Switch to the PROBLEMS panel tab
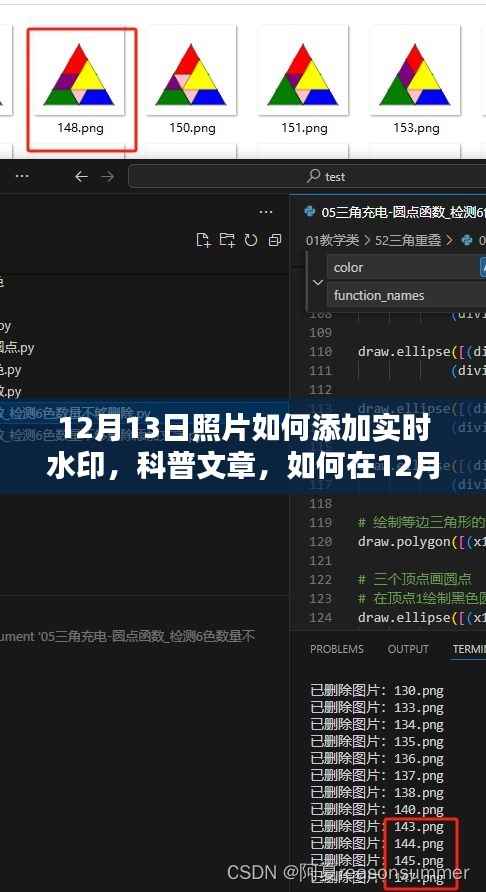Image resolution: width=486 pixels, height=892 pixels. coord(336,649)
